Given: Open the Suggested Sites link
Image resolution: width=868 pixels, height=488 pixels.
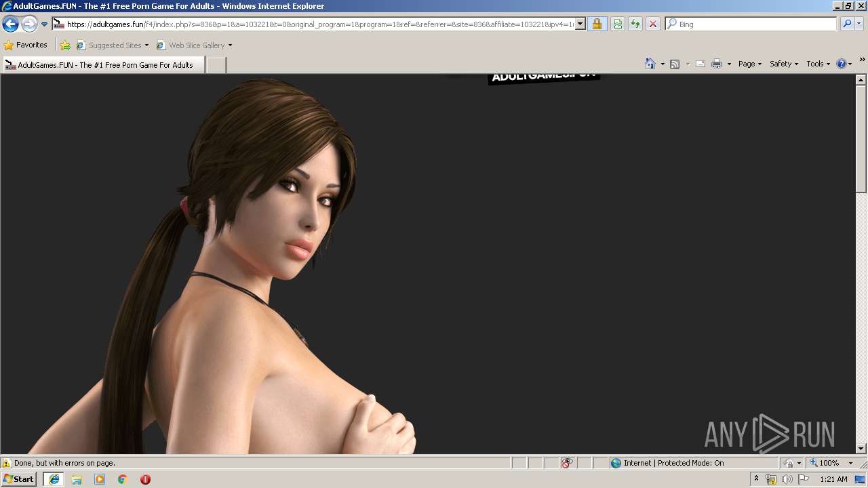Looking at the screenshot, I should click(x=112, y=45).
